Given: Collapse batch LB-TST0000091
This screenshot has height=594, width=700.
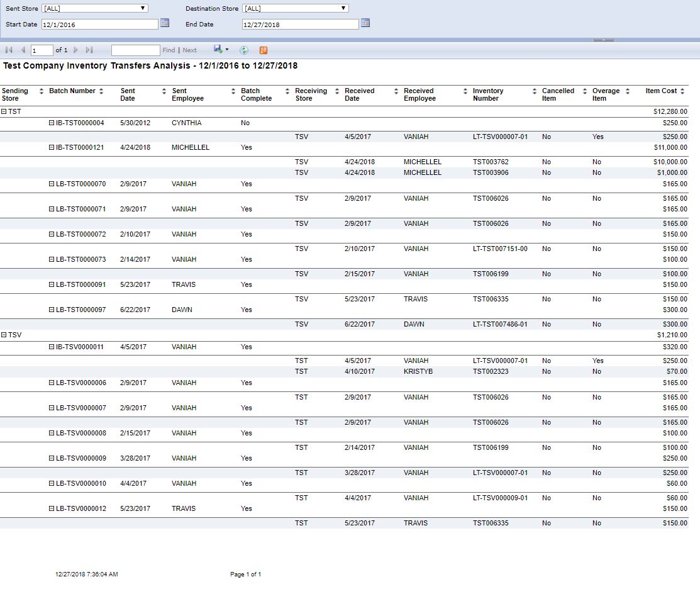Looking at the screenshot, I should tap(52, 284).
